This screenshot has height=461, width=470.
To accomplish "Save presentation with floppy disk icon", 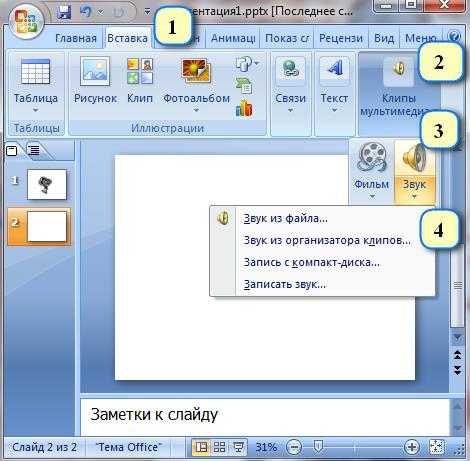I will (x=63, y=12).
